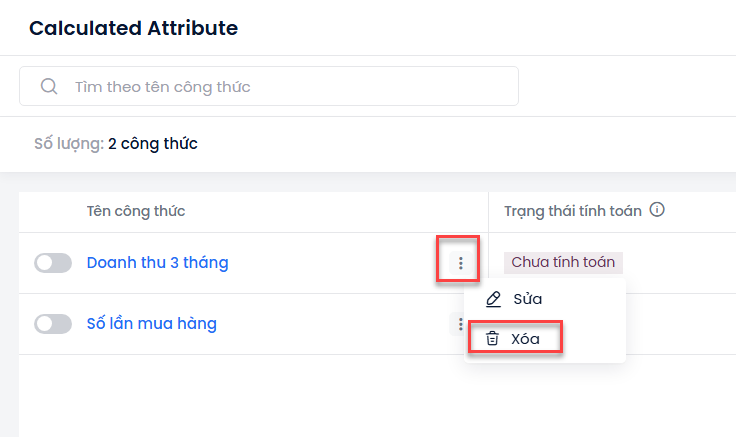Click the Chưa tính toán status badge
This screenshot has width=736, height=437.
[563, 262]
